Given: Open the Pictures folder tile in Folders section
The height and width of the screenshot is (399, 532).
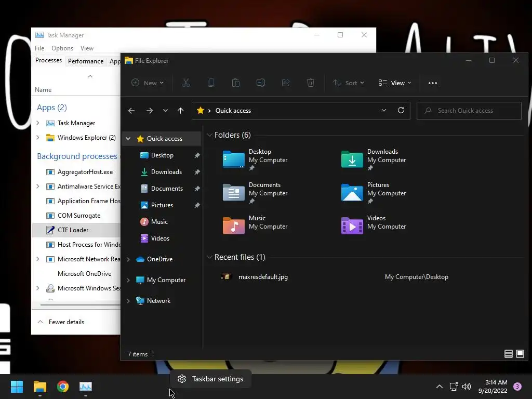Looking at the screenshot, I should (374, 192).
